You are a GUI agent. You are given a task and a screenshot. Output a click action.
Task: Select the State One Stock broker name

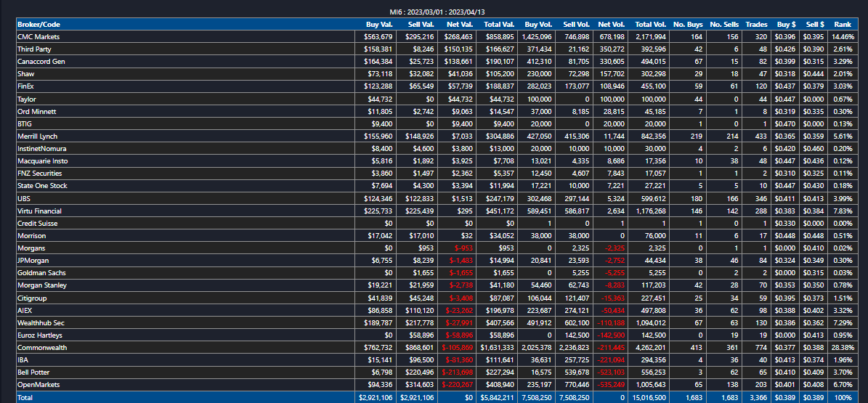[x=41, y=186]
